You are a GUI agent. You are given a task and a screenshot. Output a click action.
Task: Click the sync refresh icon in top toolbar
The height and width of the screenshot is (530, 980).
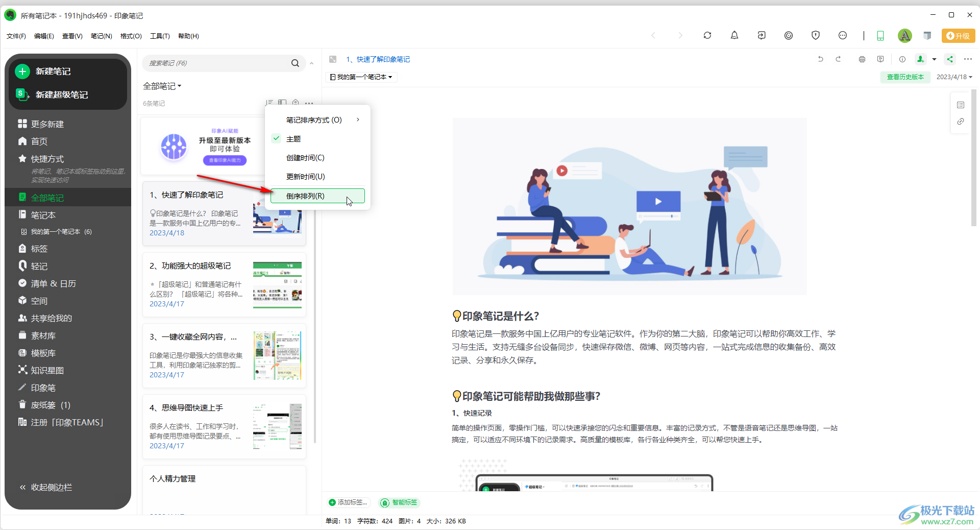707,35
